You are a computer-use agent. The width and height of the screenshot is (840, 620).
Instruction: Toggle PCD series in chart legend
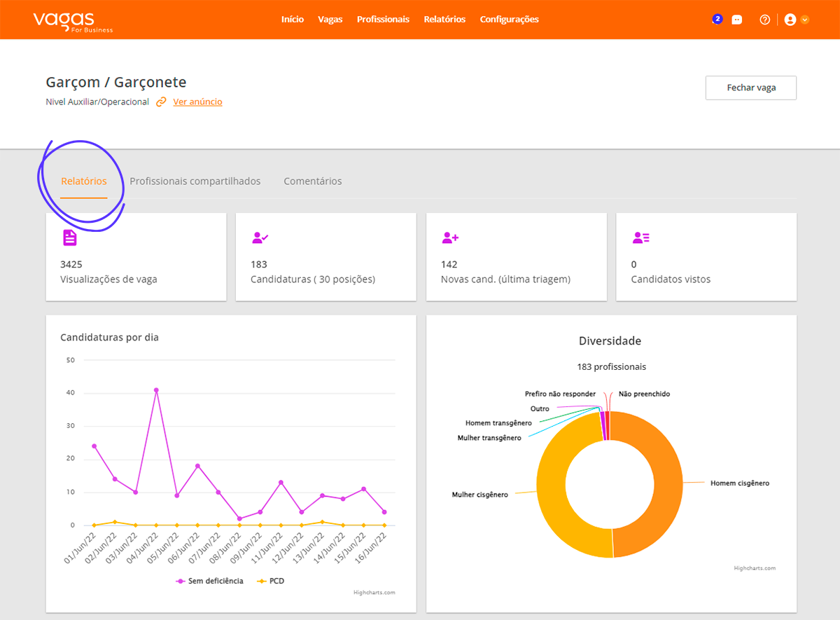(270, 581)
